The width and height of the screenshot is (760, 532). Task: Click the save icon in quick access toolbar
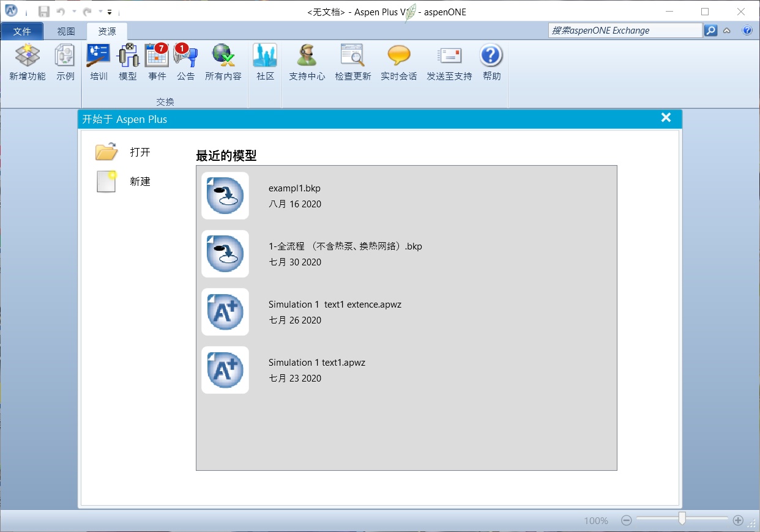point(43,12)
